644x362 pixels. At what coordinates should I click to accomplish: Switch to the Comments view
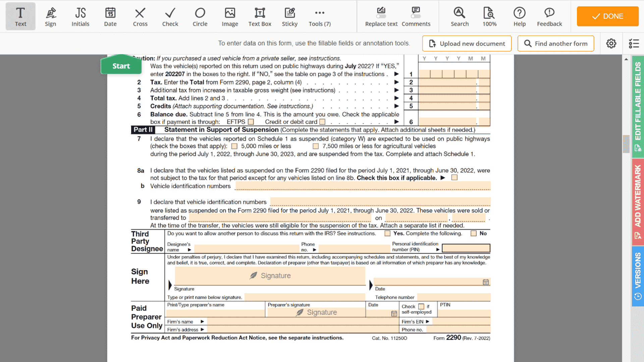pyautogui.click(x=416, y=16)
